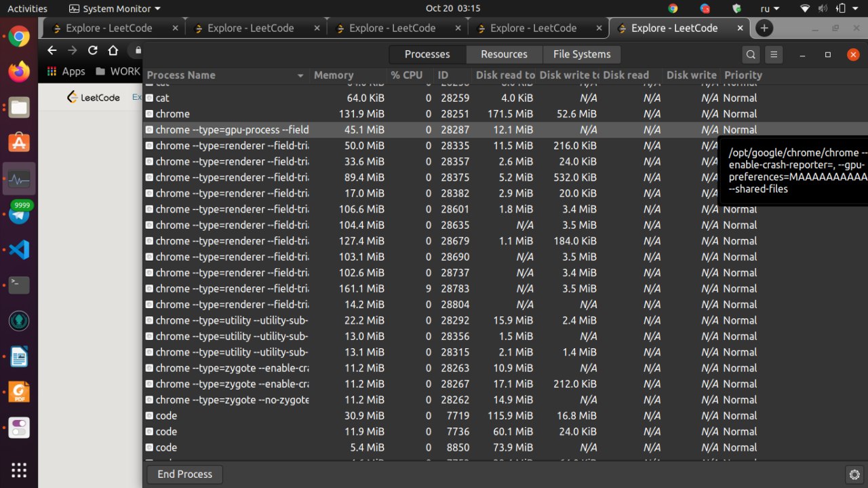The width and height of the screenshot is (868, 488).
Task: Sort by Process Name column header
Action: pyautogui.click(x=226, y=75)
